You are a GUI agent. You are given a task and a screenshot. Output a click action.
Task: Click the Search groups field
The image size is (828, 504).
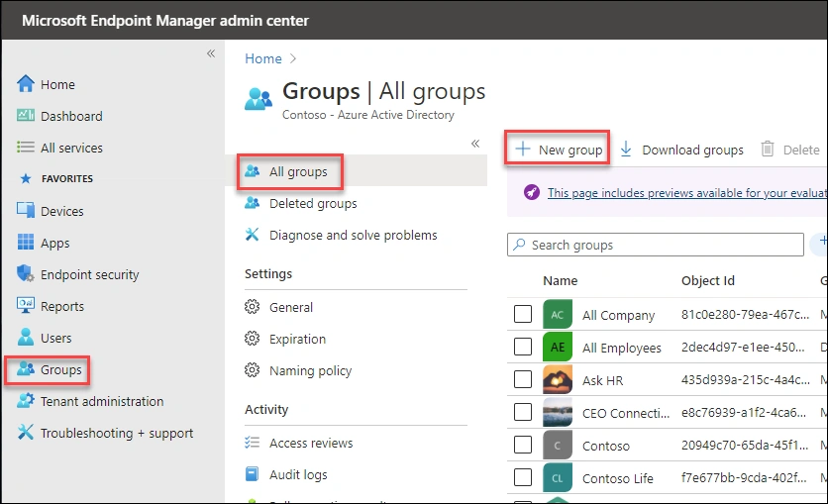point(656,245)
